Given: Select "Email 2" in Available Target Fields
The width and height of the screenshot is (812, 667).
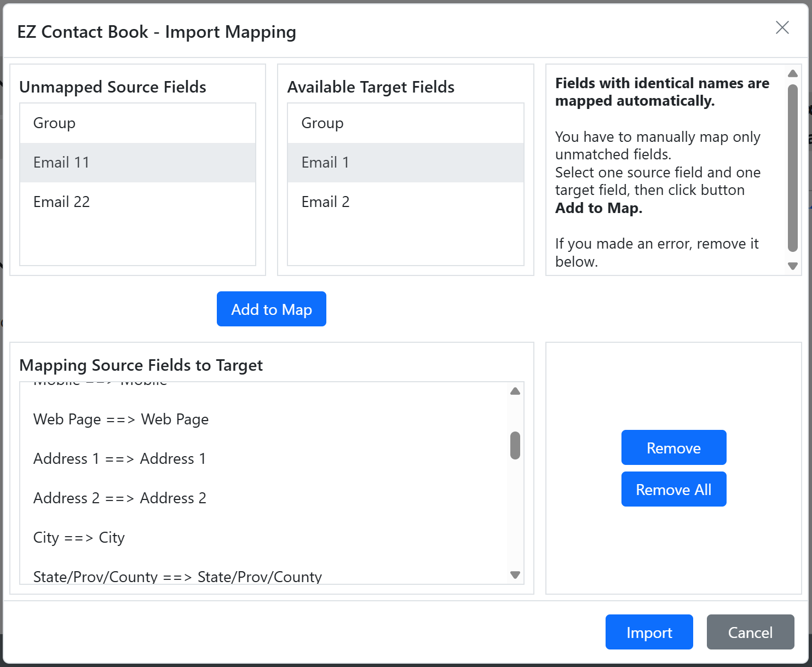Looking at the screenshot, I should click(x=405, y=202).
